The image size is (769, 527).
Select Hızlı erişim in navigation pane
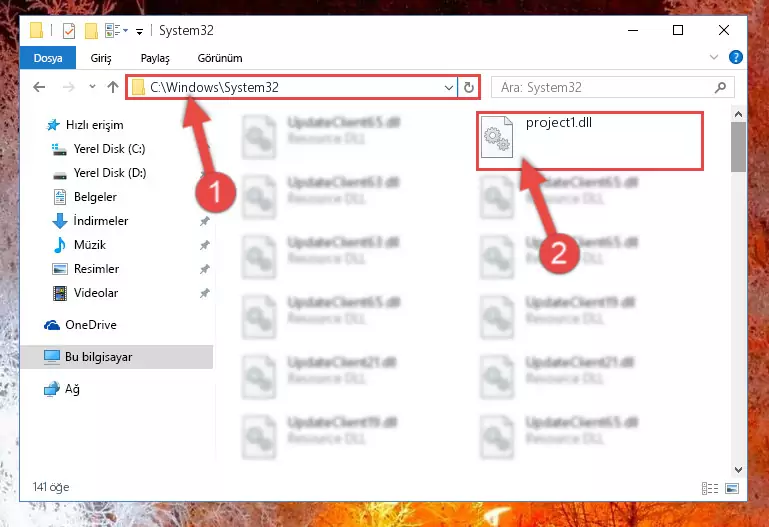[x=94, y=125]
